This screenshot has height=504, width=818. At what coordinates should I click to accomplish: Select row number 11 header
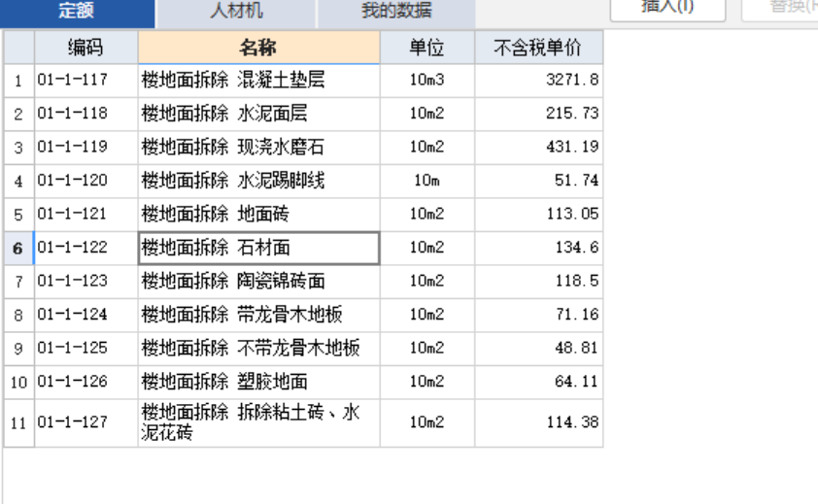pos(18,422)
